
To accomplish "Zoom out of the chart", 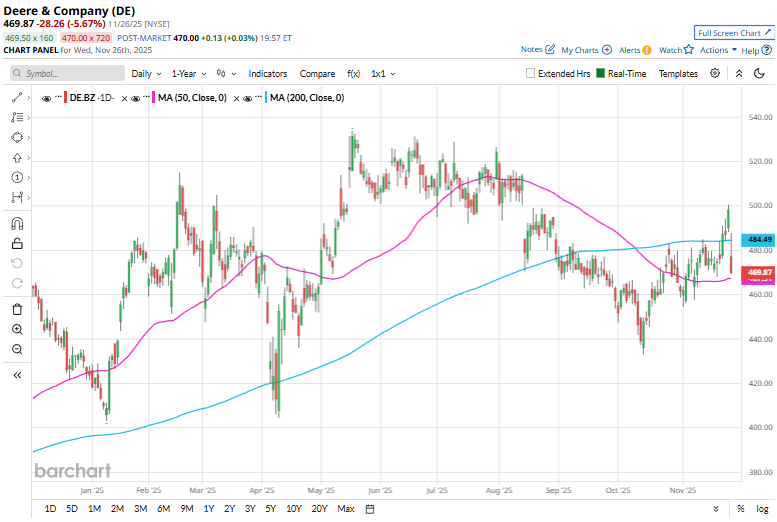I will pos(17,349).
